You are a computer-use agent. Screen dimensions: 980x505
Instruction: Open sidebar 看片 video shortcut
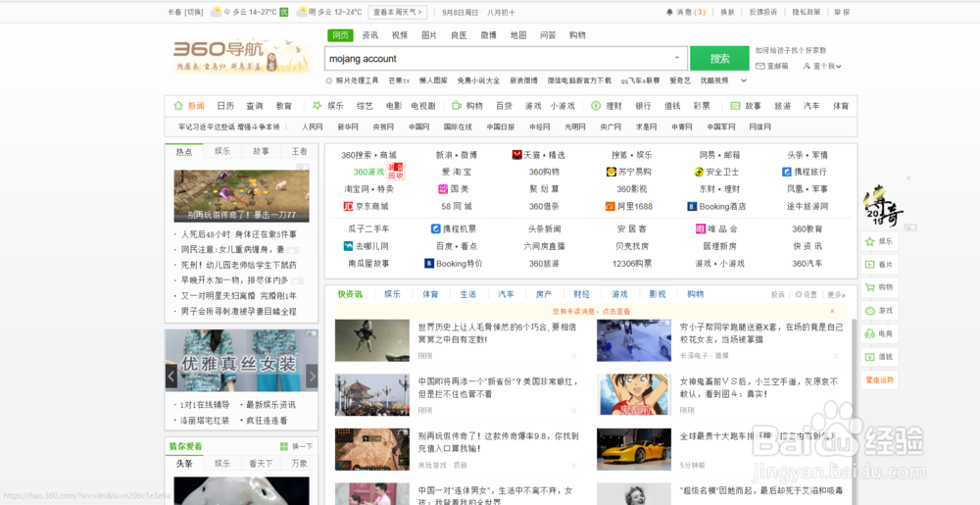(879, 265)
